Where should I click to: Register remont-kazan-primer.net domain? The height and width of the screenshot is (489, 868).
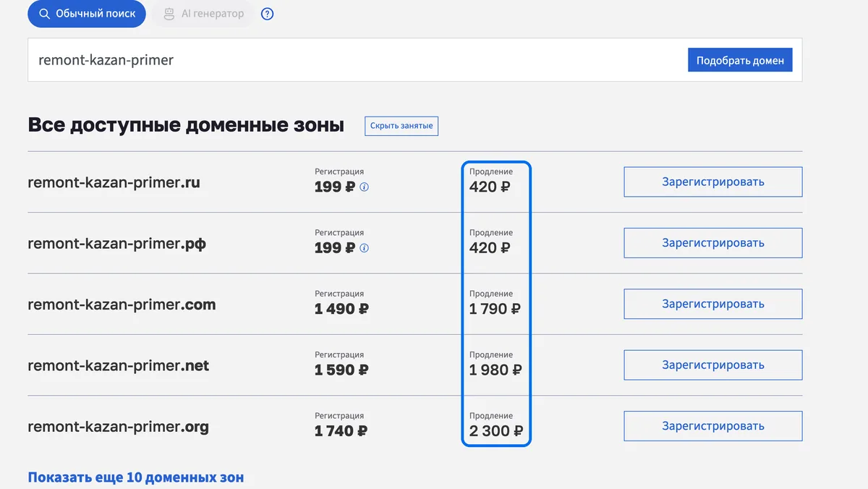click(x=713, y=365)
